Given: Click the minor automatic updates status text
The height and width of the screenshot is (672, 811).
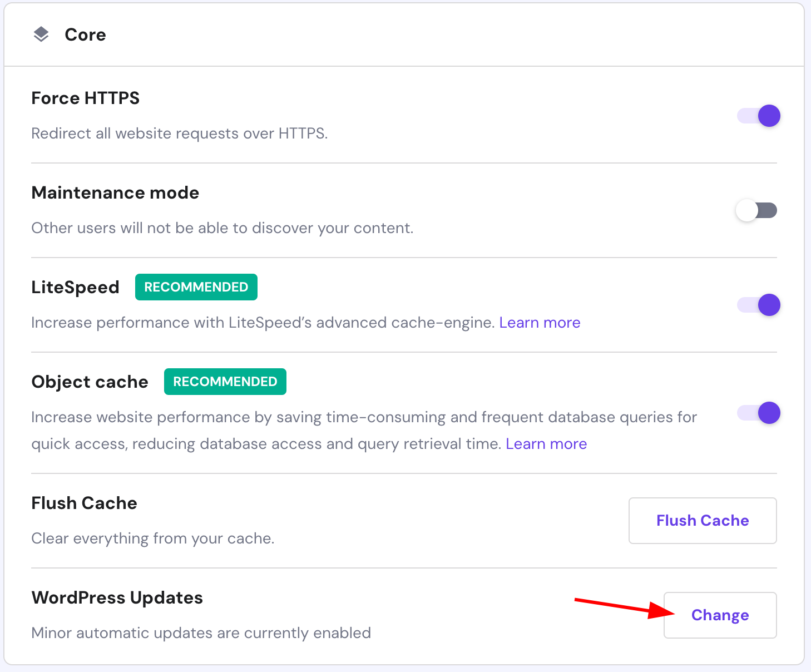Looking at the screenshot, I should [201, 633].
